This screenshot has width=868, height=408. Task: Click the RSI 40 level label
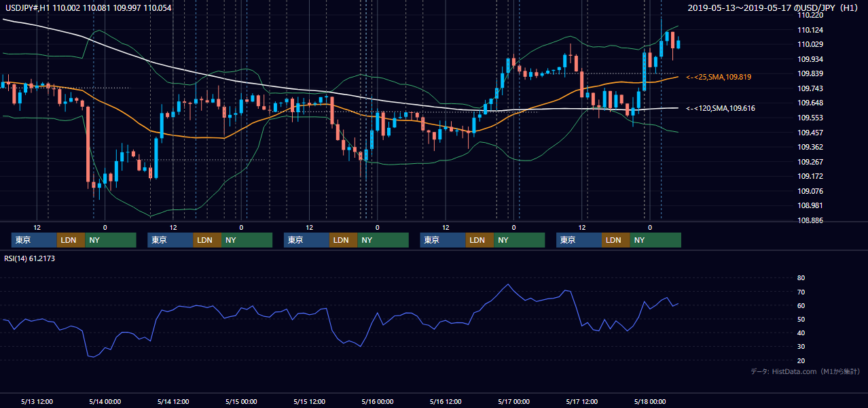point(801,333)
